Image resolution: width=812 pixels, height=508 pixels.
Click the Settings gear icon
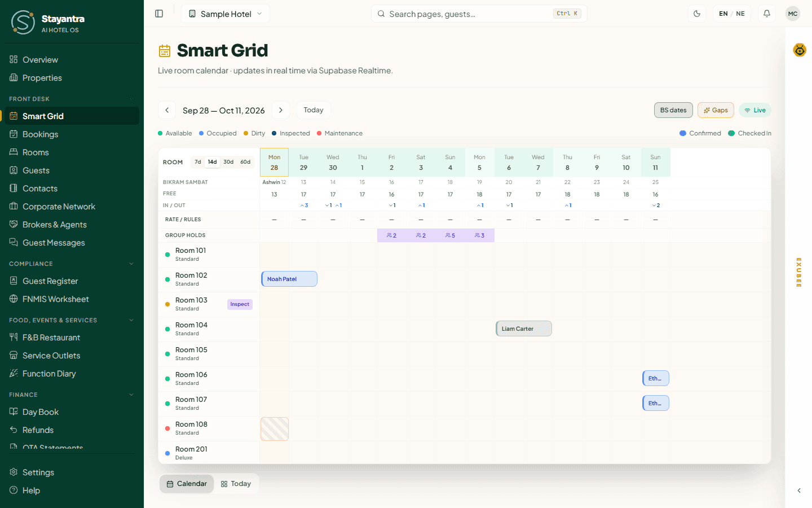tap(14, 472)
